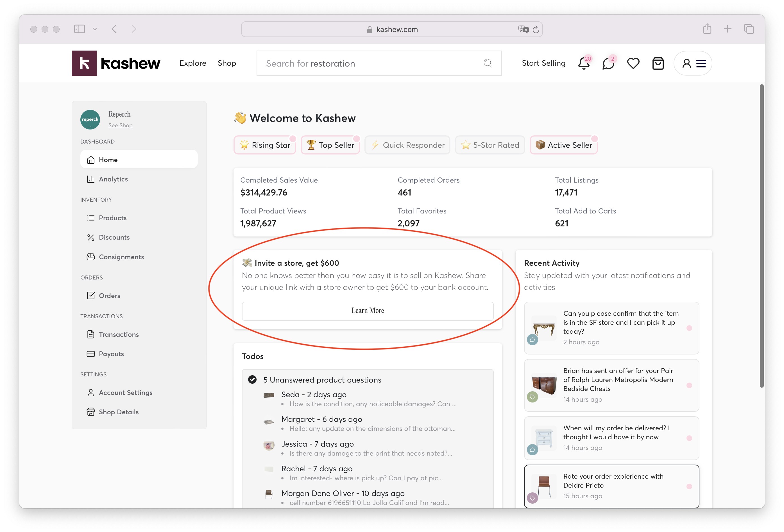Image resolution: width=784 pixels, height=532 pixels.
Task: Follow the See Shop link
Action: pyautogui.click(x=121, y=125)
